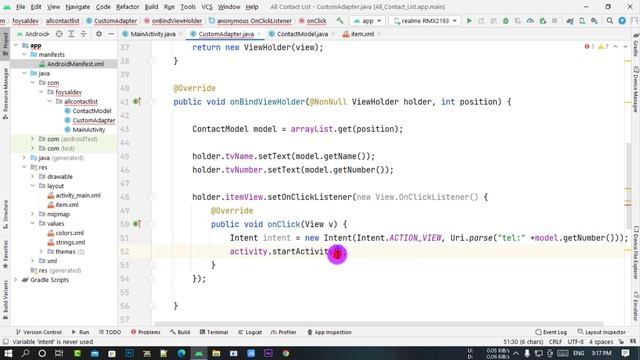Switch to ContactModel.java tab
This screenshot has width=640, height=360.
[302, 34]
